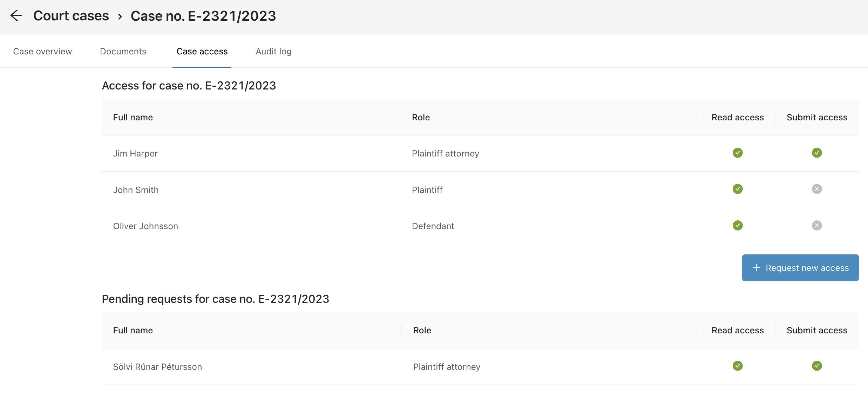Click Jim Harper's read access checkmark

pyautogui.click(x=737, y=153)
